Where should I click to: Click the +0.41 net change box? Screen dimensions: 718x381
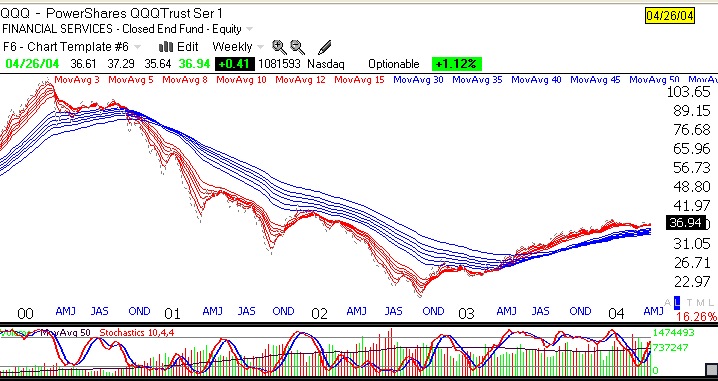click(234, 64)
